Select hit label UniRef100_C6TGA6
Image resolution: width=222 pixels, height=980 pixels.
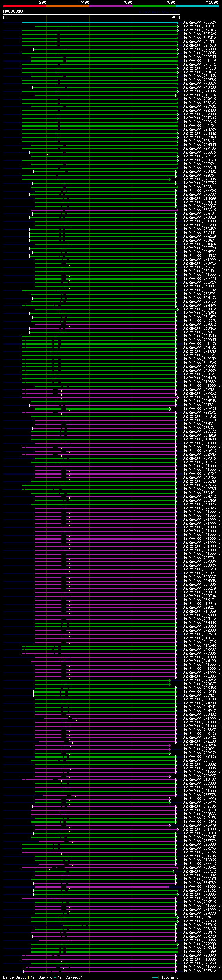click(199, 118)
